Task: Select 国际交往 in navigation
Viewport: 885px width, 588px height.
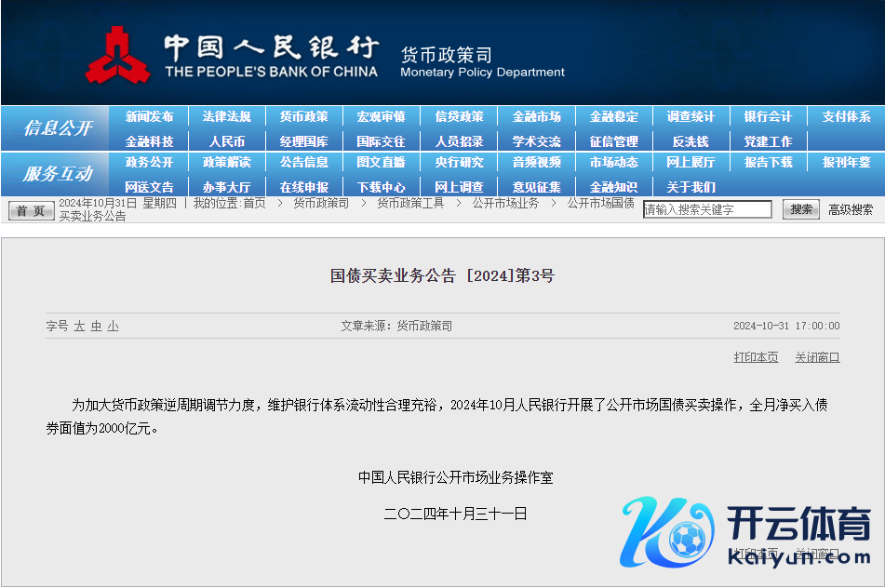Action: (x=381, y=141)
